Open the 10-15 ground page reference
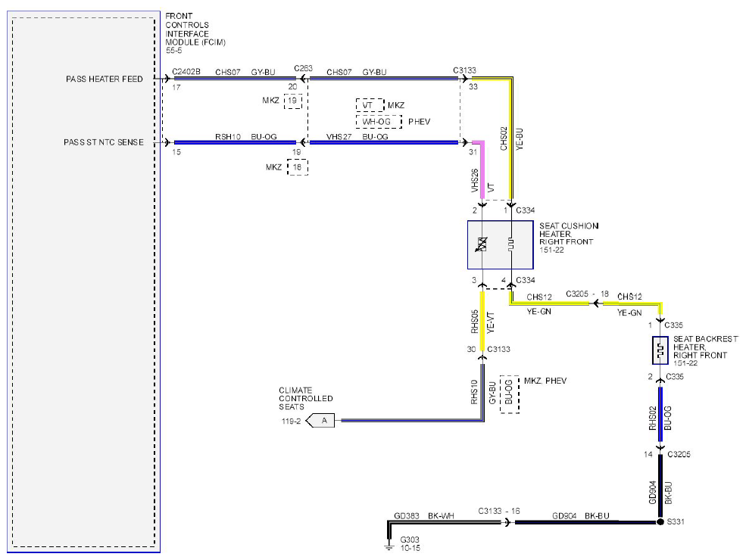This screenshot has width=746, height=560. tap(410, 548)
